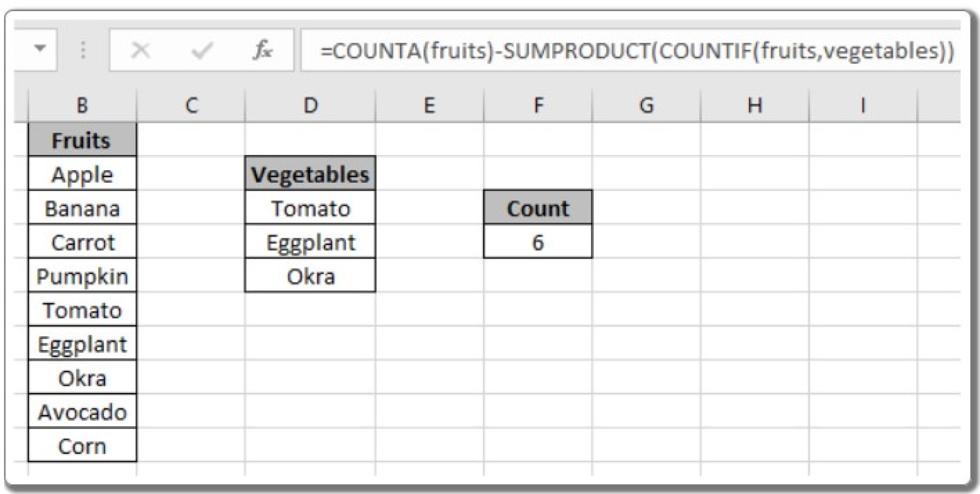The height and width of the screenshot is (494, 980).
Task: Select the Corn cell at the list bottom
Action: point(82,446)
